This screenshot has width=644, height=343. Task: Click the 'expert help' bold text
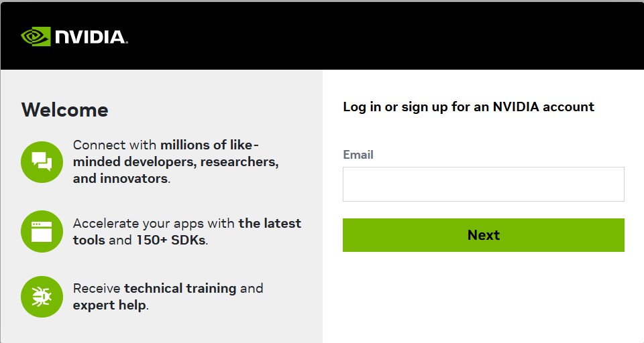click(x=109, y=305)
